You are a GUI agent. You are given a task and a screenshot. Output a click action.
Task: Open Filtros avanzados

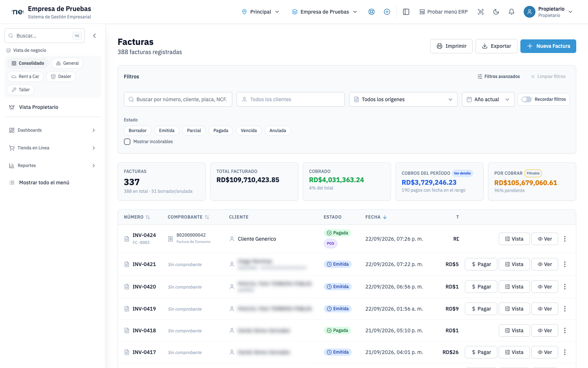(499, 77)
